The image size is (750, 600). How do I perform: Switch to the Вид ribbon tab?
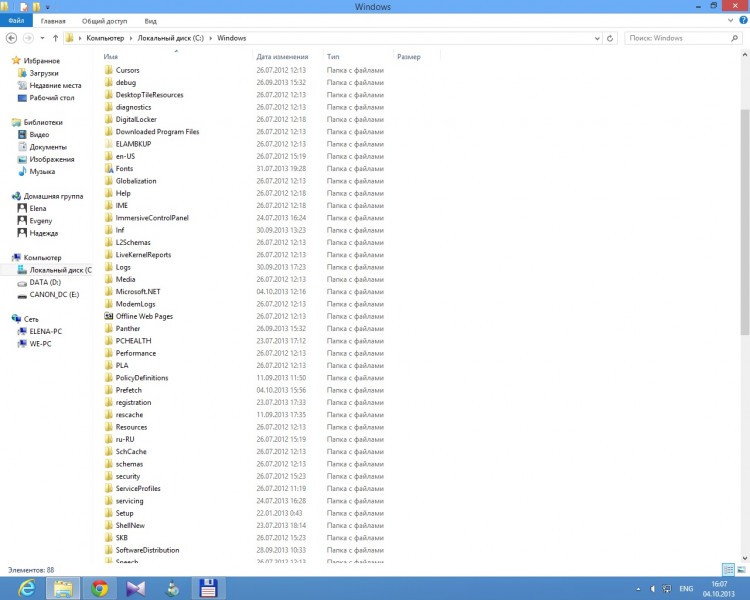click(150, 21)
